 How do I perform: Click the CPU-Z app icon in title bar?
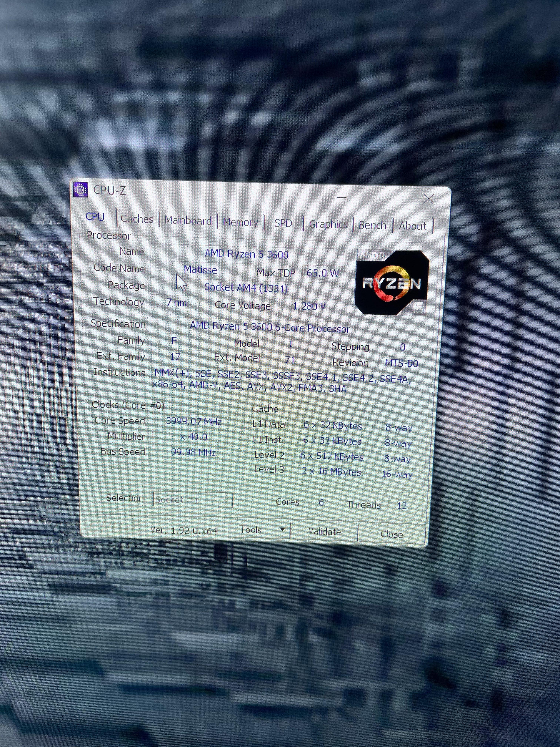click(x=80, y=190)
